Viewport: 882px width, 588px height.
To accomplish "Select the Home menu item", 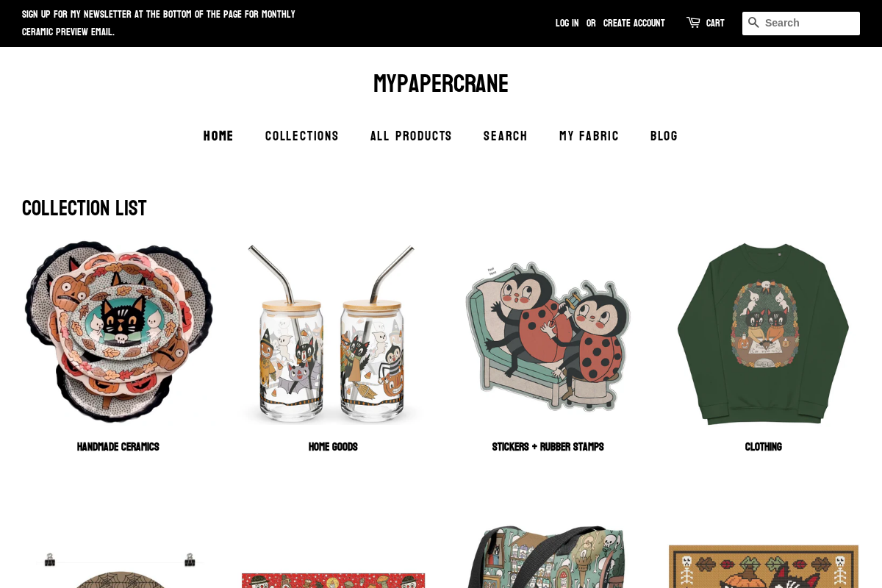I will point(218,136).
